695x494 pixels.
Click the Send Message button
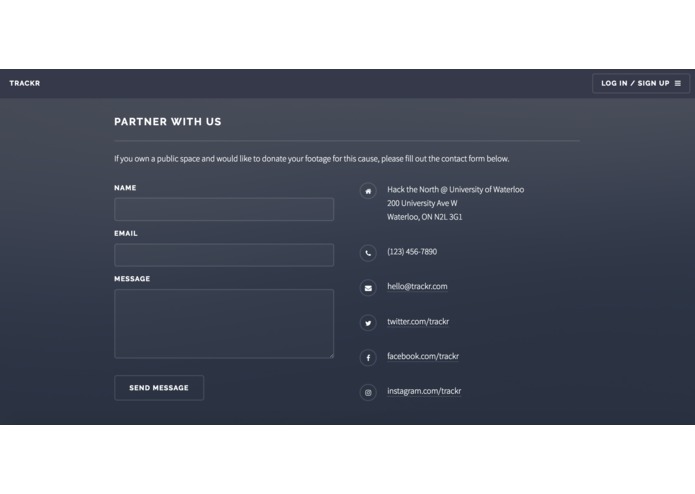(x=159, y=388)
